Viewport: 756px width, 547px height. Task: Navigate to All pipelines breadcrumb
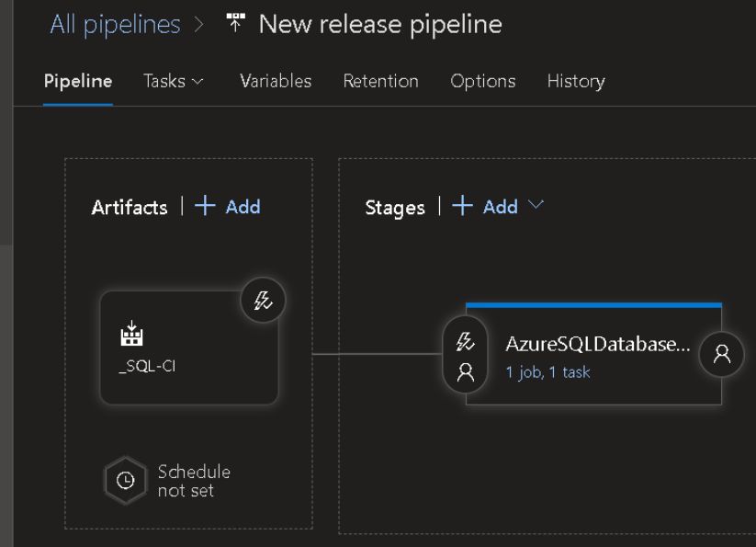(115, 25)
